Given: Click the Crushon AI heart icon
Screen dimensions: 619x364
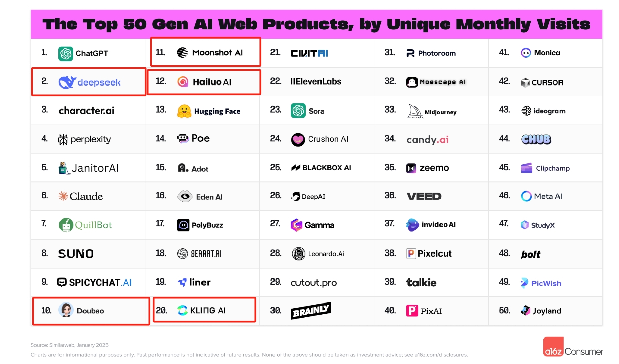Looking at the screenshot, I should click(298, 139).
